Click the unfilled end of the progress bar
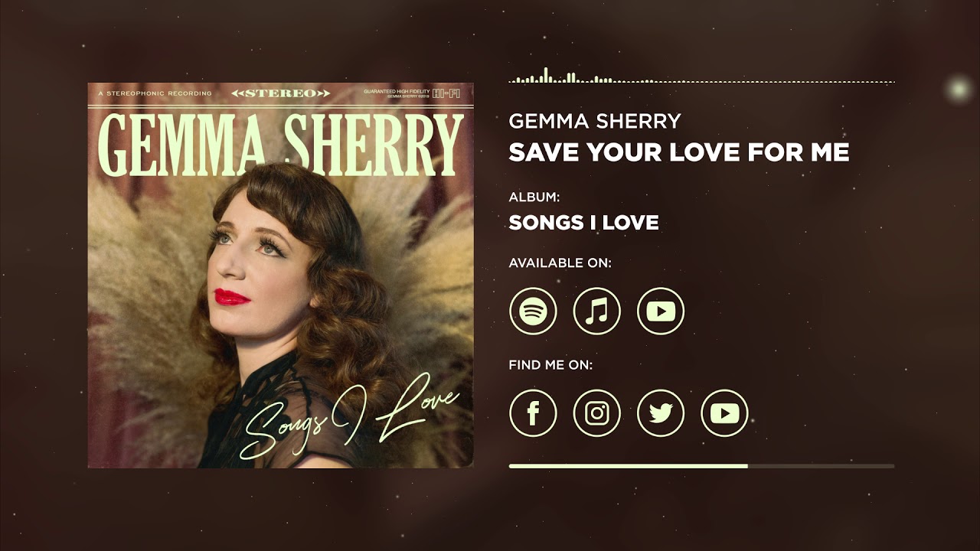 [821, 465]
